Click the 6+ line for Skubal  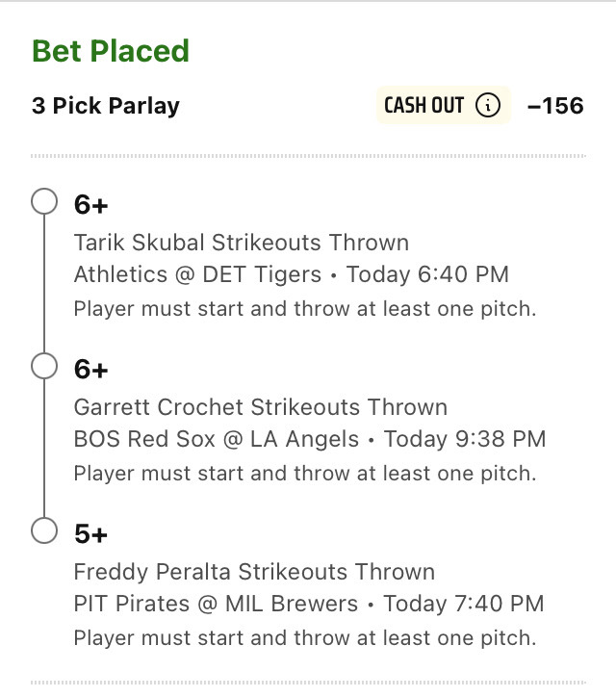click(90, 204)
